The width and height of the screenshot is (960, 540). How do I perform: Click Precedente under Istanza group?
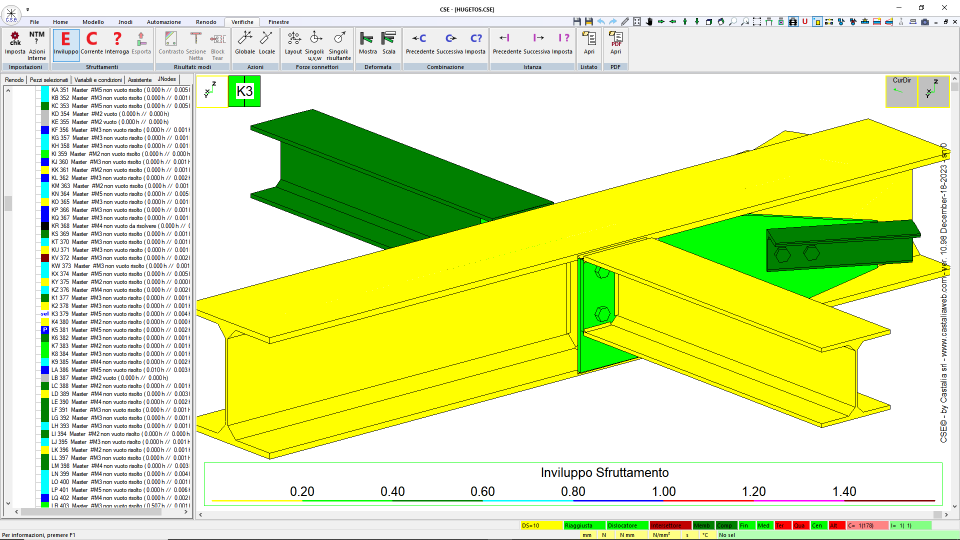(x=506, y=43)
